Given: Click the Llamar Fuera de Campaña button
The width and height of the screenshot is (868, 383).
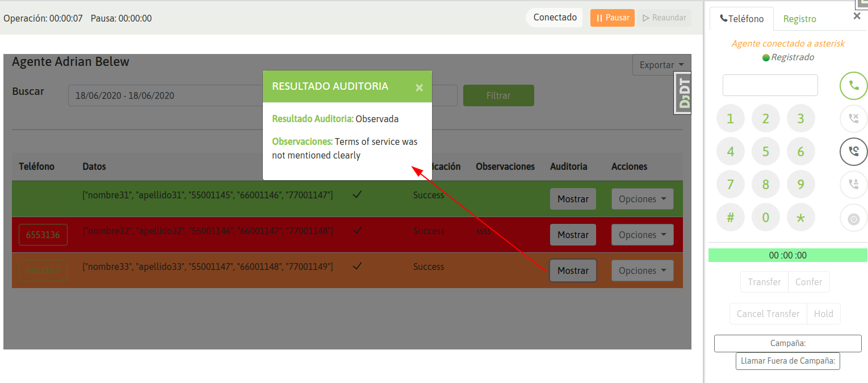Looking at the screenshot, I should tap(787, 361).
